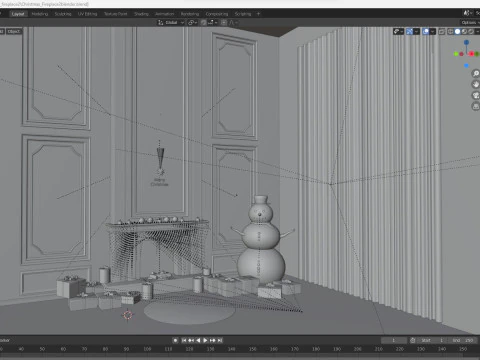This screenshot has width=480, height=360.
Task: Toggle proportional editing
Action: 224,23
